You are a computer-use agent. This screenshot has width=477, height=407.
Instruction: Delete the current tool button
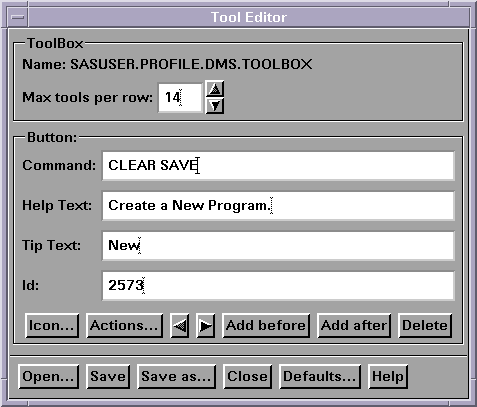pyautogui.click(x=425, y=325)
